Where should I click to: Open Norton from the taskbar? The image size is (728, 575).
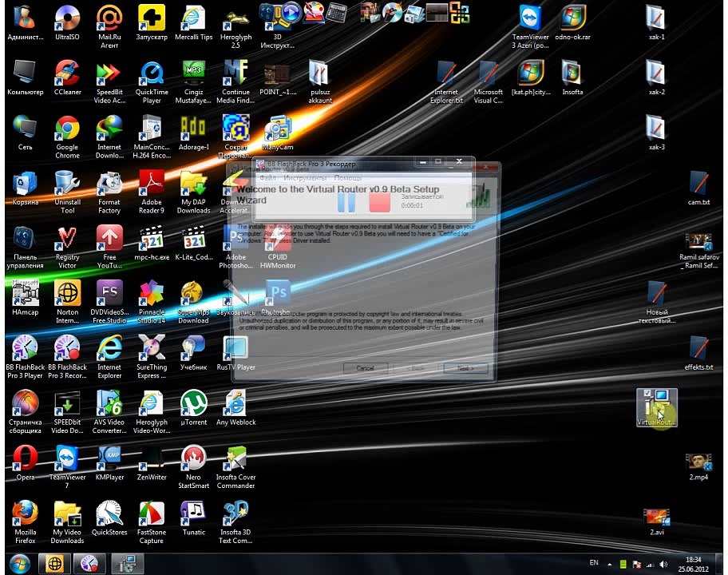tap(54, 564)
